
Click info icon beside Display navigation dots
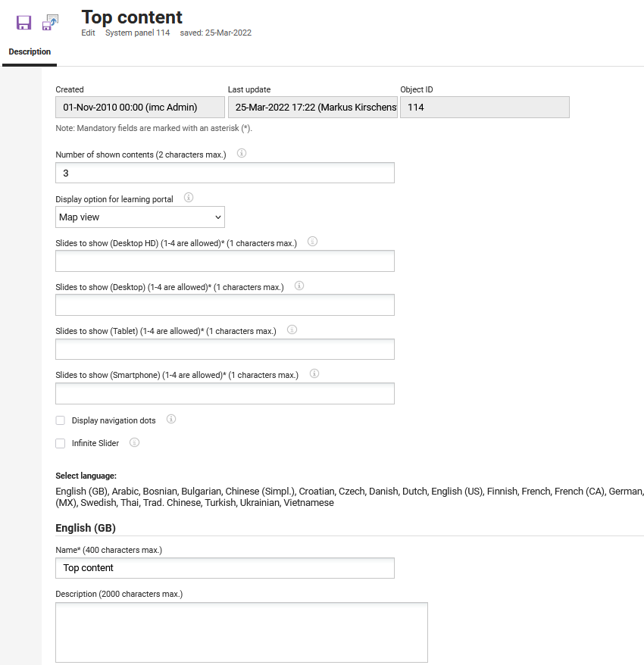click(x=171, y=419)
